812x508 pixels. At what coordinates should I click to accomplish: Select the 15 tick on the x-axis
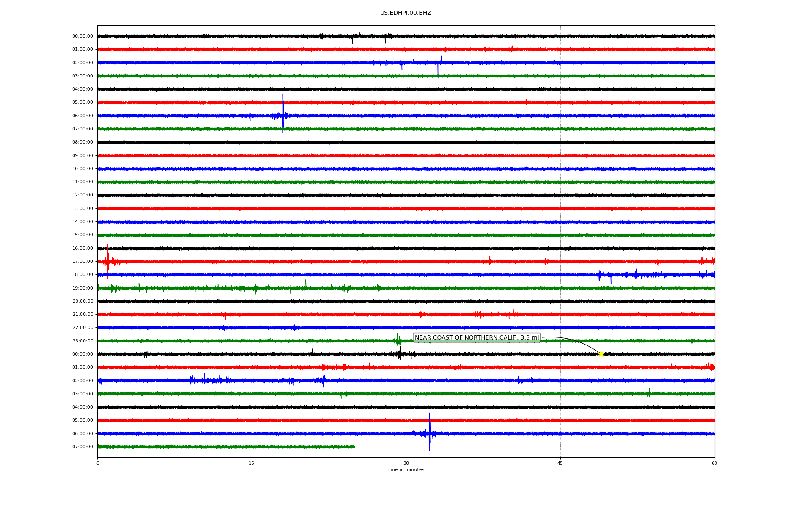coord(252,463)
